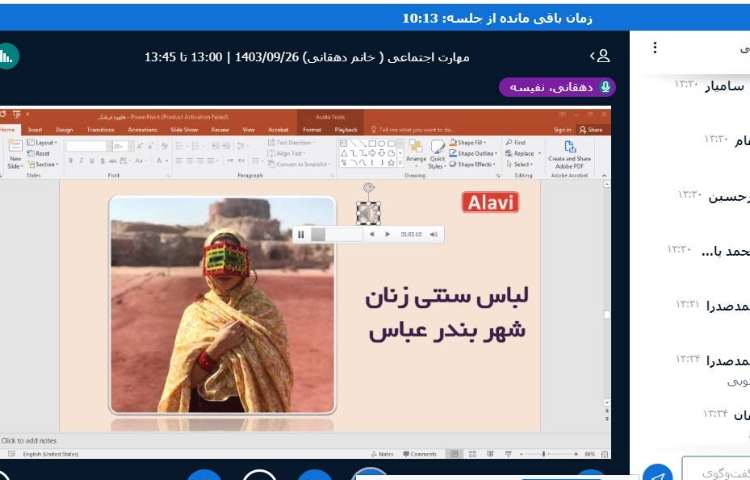Click the Reset slide button
The height and width of the screenshot is (480, 750).
(39, 153)
